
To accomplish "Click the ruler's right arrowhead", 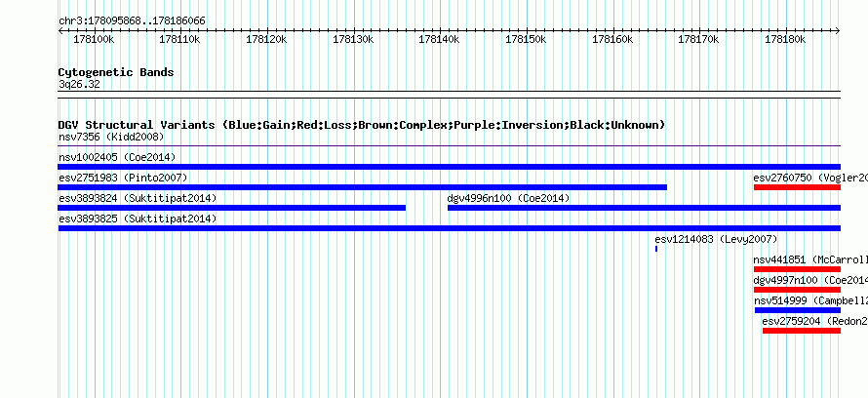I will tap(838, 31).
